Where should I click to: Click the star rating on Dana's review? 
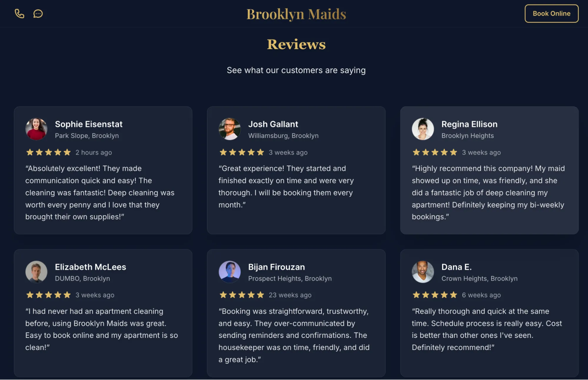point(434,295)
